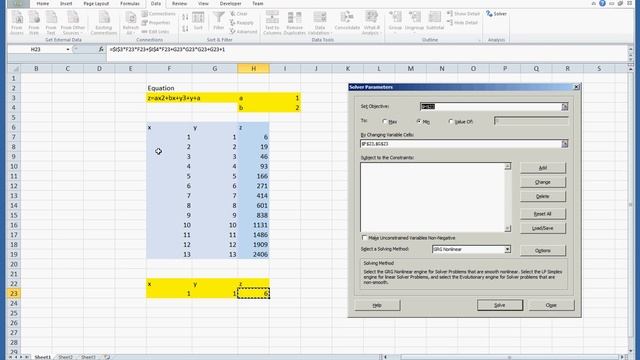Click By Changing Variable Cells field

[x=461, y=144]
